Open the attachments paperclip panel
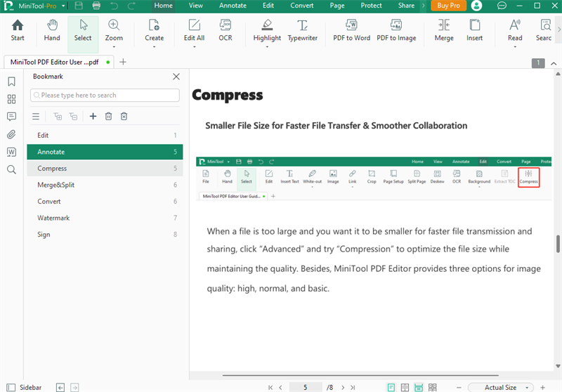This screenshot has width=562, height=392. 11,134
